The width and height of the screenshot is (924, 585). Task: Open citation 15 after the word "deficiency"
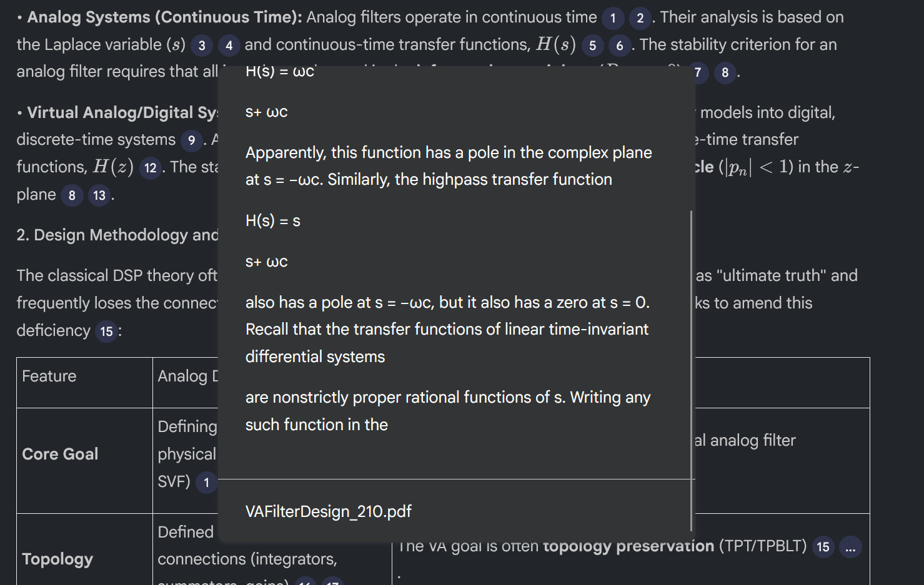point(104,331)
